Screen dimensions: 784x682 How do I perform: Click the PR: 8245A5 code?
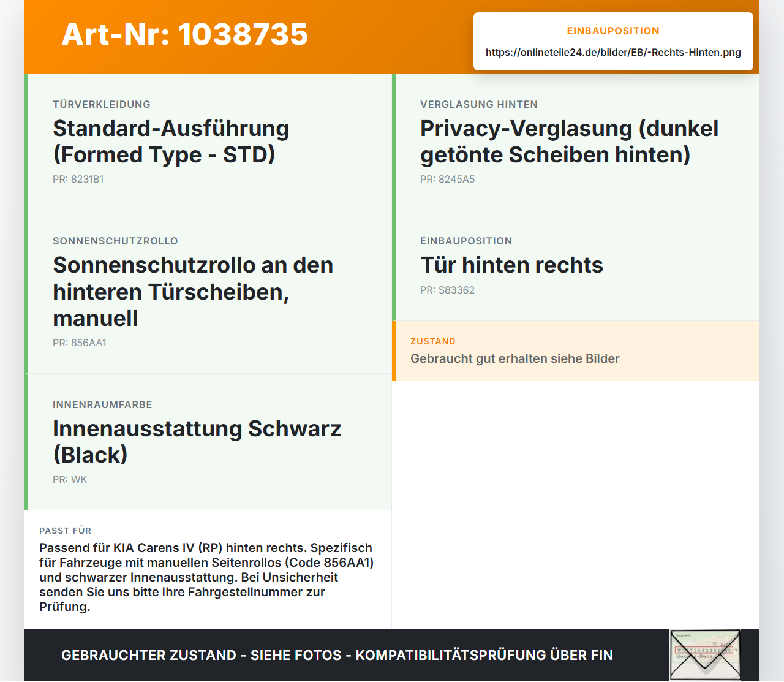(x=447, y=179)
